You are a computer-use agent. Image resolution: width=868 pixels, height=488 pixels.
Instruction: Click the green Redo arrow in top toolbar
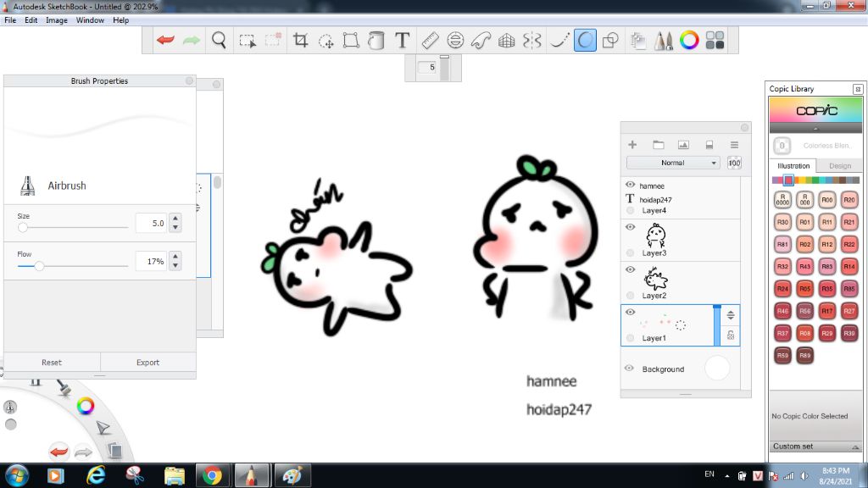point(192,41)
